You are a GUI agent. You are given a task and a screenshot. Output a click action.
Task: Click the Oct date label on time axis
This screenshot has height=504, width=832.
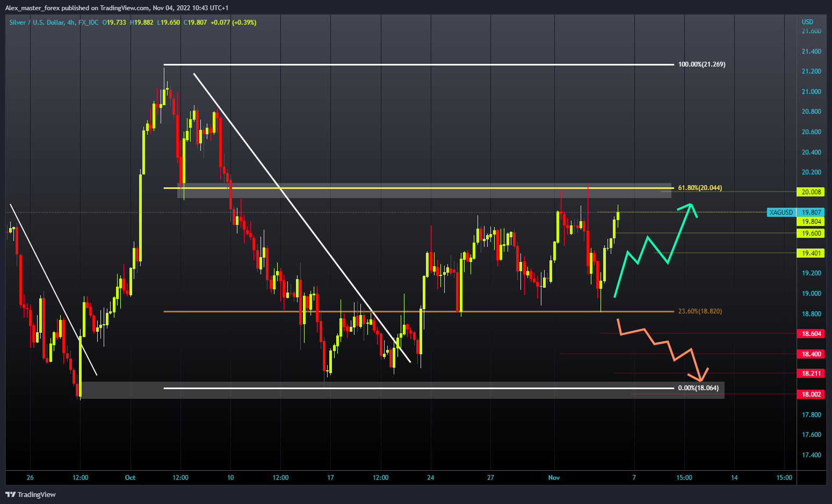tap(130, 478)
